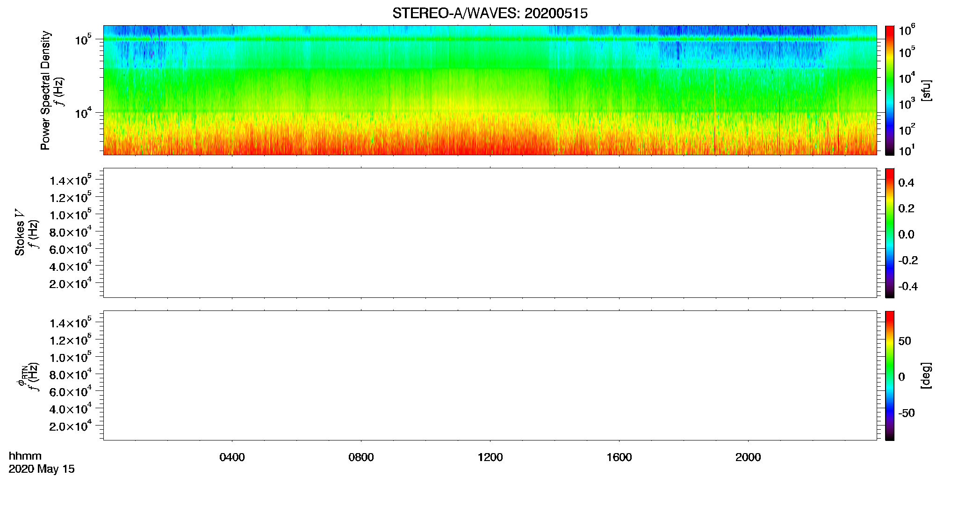Click the -0.4 value on Stokes colorbar
Image resolution: width=980 pixels, height=505 pixels.
click(x=908, y=287)
